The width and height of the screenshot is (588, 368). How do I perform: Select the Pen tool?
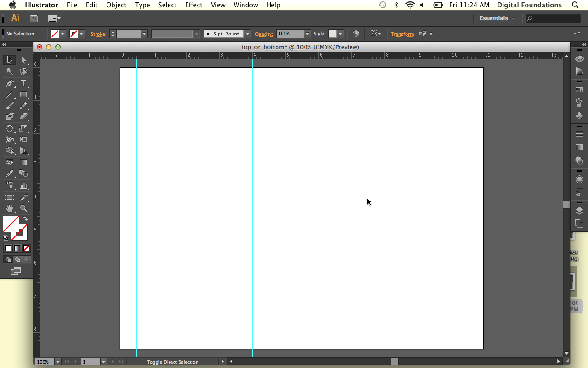coord(10,83)
